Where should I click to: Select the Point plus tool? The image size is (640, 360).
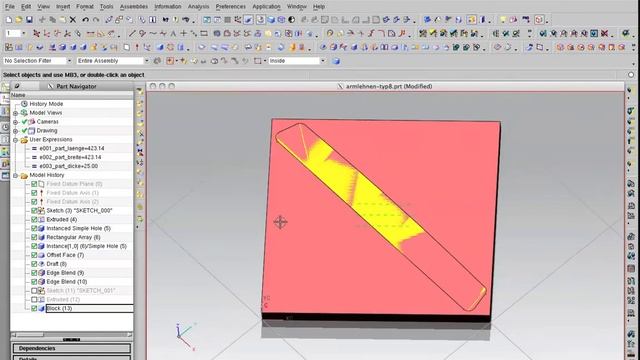[184, 33]
